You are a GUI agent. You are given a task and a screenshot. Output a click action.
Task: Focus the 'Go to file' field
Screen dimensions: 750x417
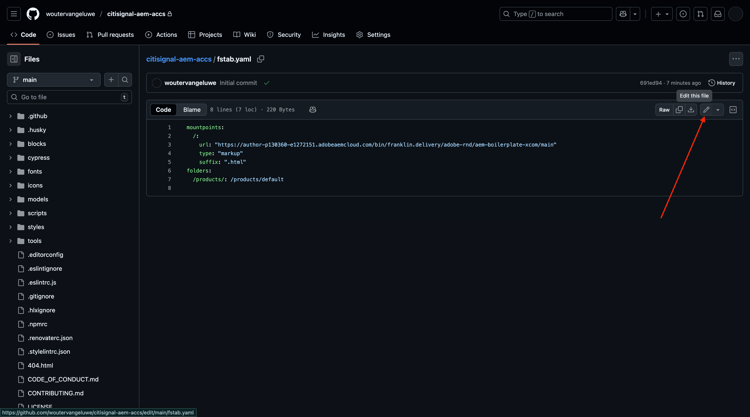(x=69, y=97)
